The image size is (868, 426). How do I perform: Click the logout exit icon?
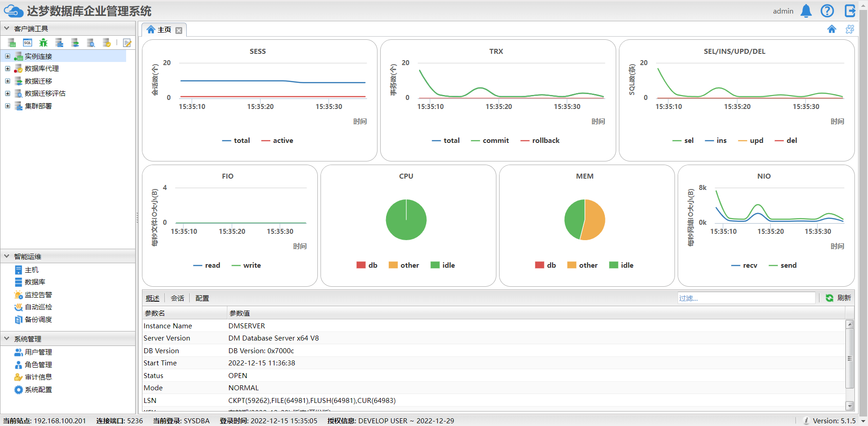point(850,11)
